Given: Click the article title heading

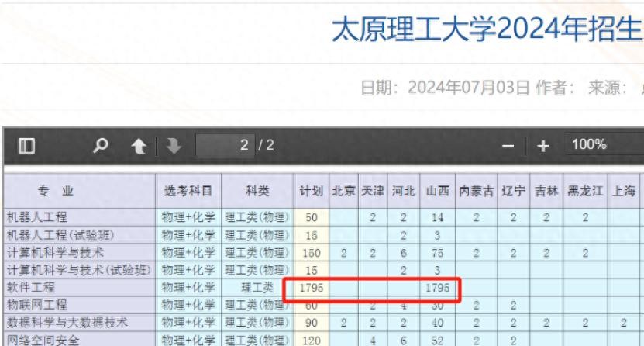Looking at the screenshot, I should click(x=487, y=30).
